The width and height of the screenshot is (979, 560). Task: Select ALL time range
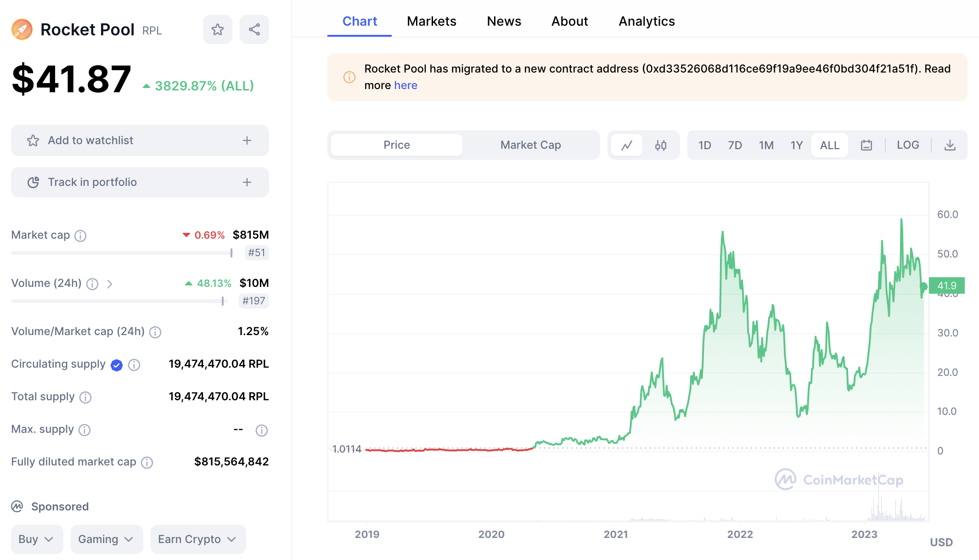pos(829,146)
